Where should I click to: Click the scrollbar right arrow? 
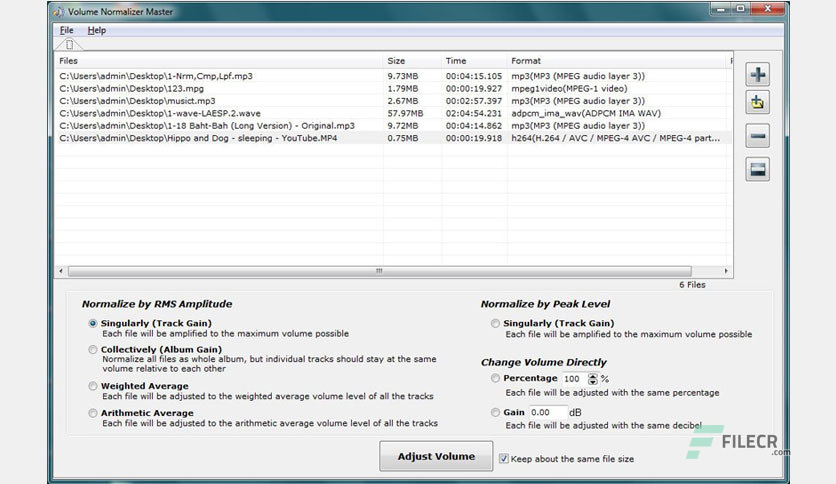coord(726,271)
